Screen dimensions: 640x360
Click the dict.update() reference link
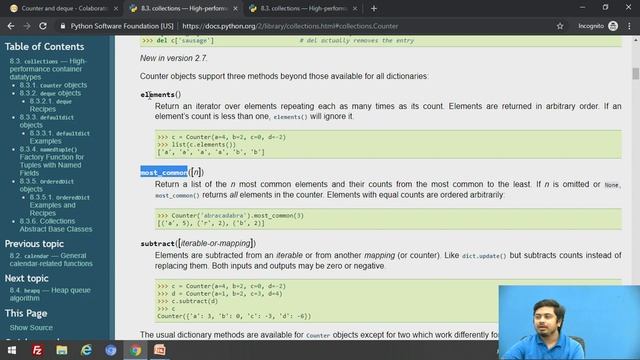(484, 256)
